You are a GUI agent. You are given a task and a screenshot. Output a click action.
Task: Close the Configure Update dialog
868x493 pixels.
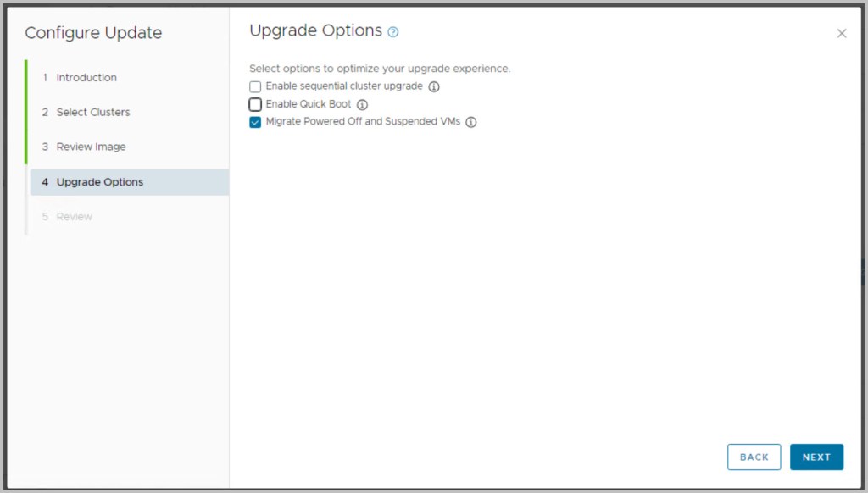[x=841, y=33]
